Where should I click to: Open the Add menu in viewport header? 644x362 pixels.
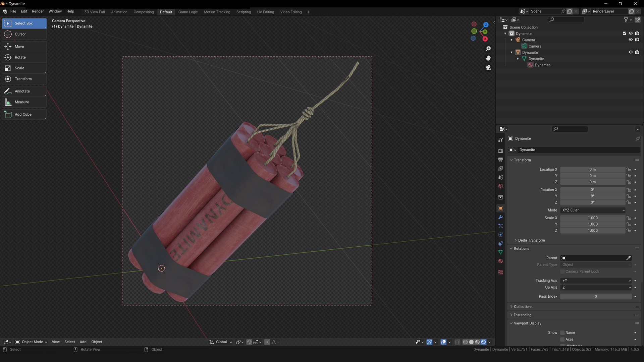83,342
